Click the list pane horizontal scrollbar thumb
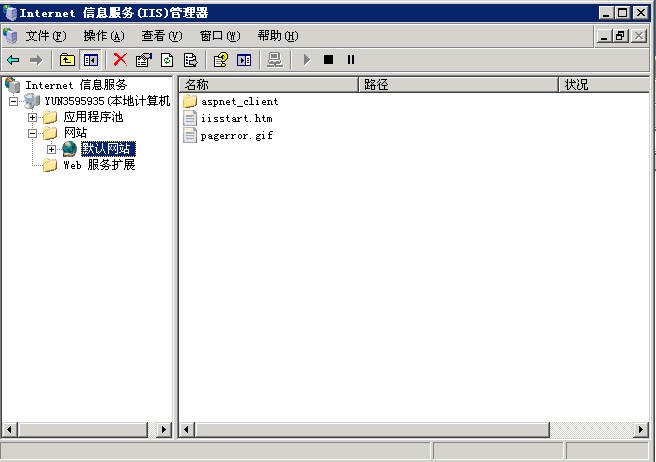Image resolution: width=656 pixels, height=462 pixels. pos(372,429)
